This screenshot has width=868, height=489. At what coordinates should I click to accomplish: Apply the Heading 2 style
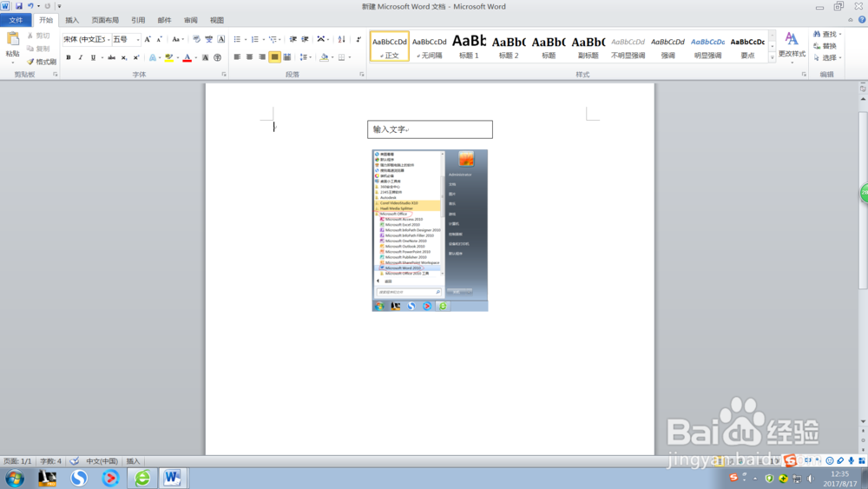pyautogui.click(x=509, y=47)
